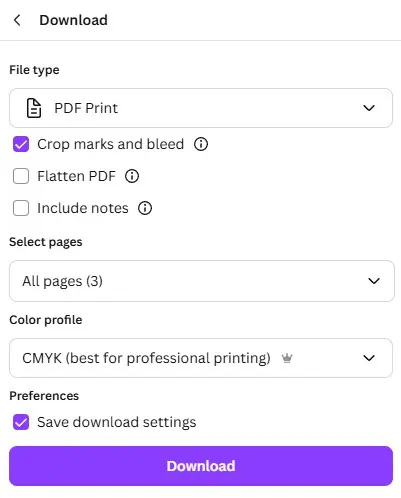Enable the Include notes checkbox
The height and width of the screenshot is (498, 401).
coord(21,208)
